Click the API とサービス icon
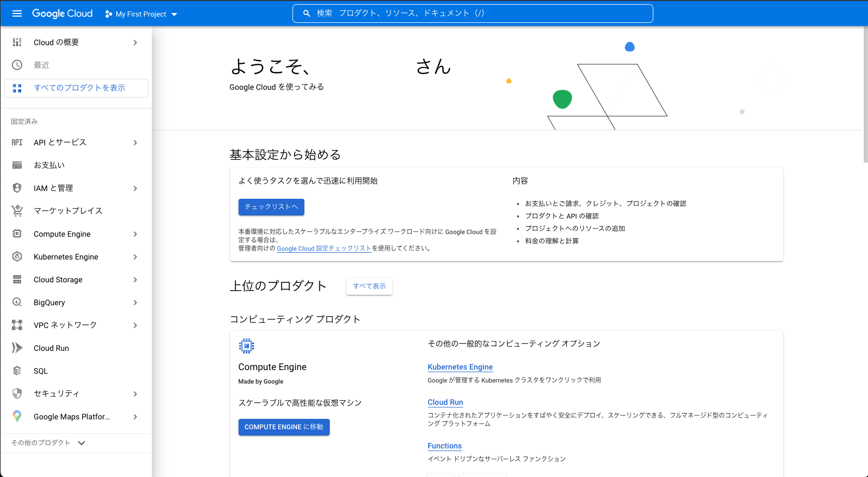This screenshot has width=868, height=477. [17, 142]
